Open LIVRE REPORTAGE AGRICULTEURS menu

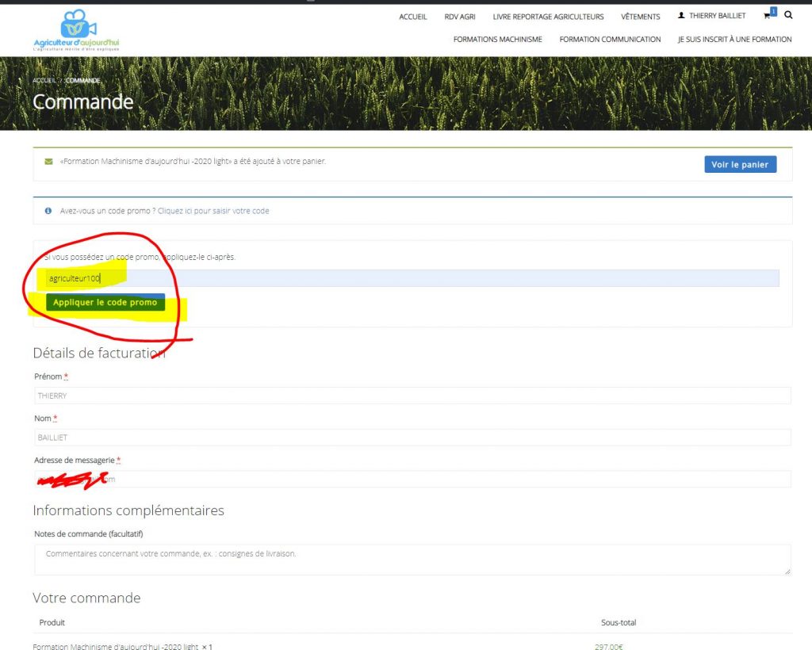point(548,17)
